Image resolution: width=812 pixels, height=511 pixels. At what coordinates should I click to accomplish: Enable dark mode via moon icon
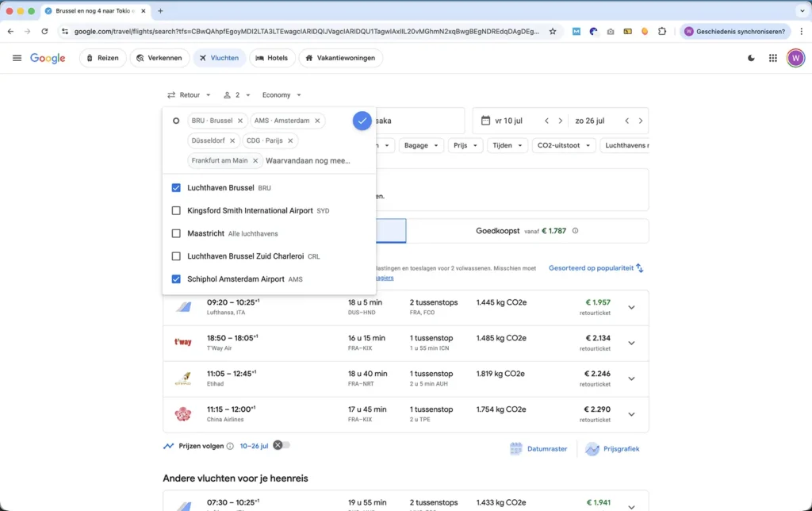pos(751,58)
